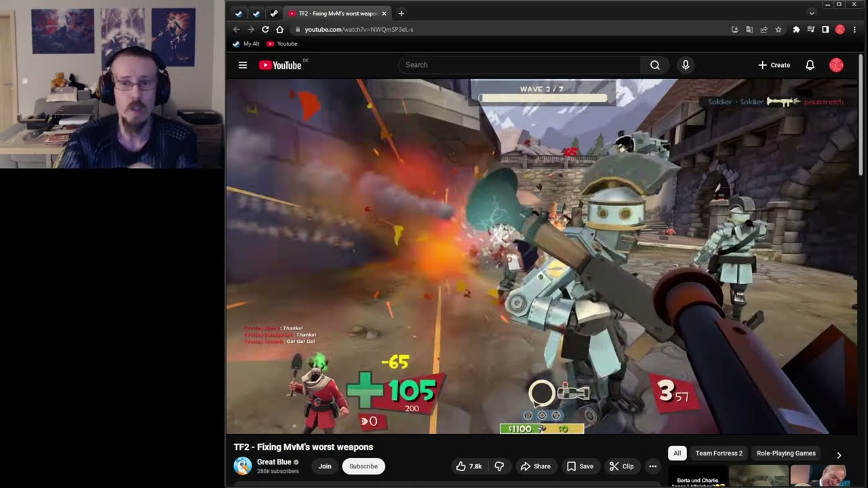Screen dimensions: 868x488
Task: Share this page from address bar
Action: click(x=764, y=30)
